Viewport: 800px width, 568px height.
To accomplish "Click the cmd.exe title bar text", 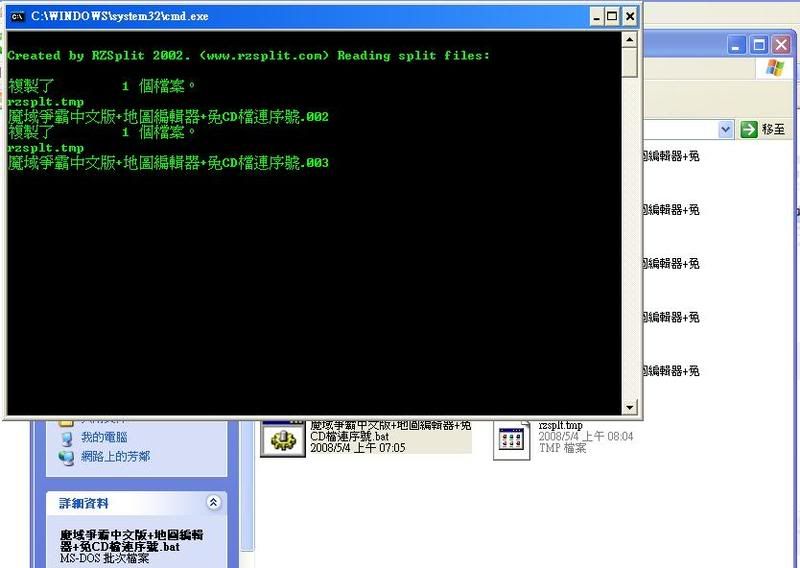I will click(119, 16).
